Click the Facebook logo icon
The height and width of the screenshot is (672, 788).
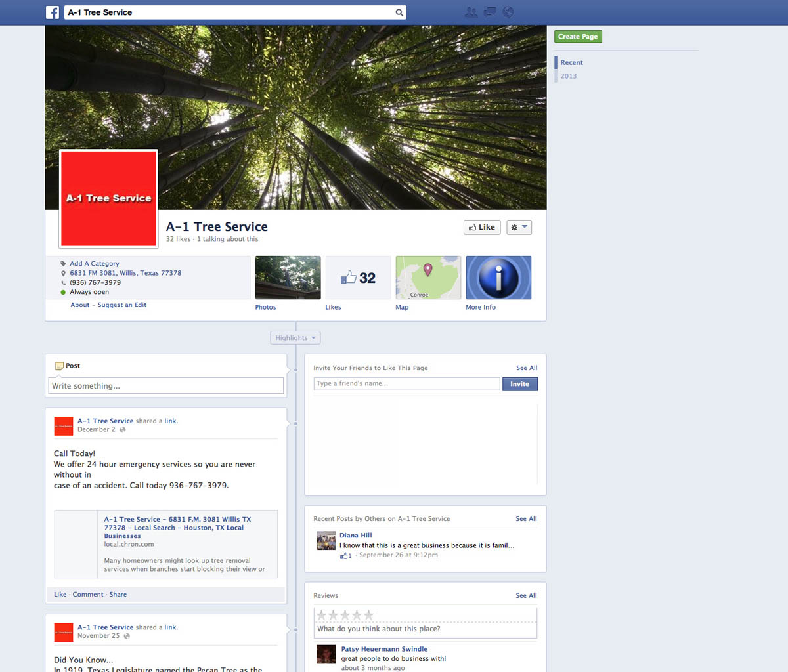pyautogui.click(x=53, y=12)
